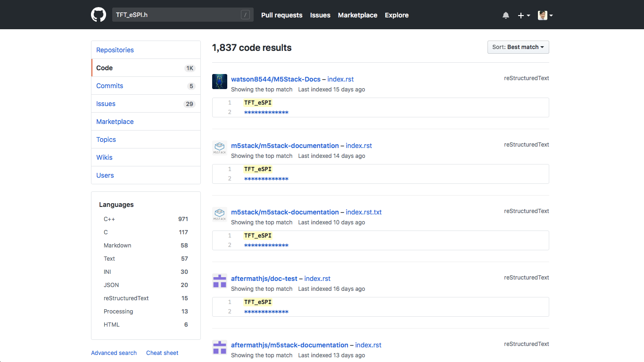This screenshot has width=644, height=362.
Task: Open the plus create-new menu
Action: [524, 15]
